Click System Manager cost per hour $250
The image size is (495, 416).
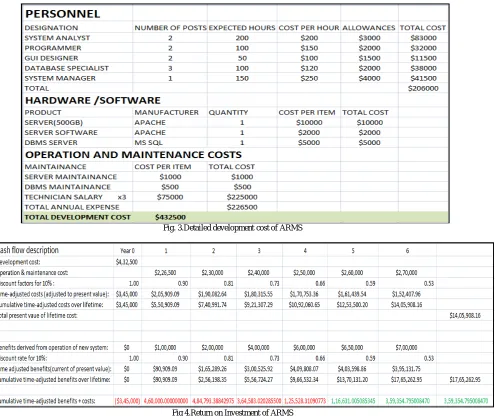pyautogui.click(x=309, y=78)
